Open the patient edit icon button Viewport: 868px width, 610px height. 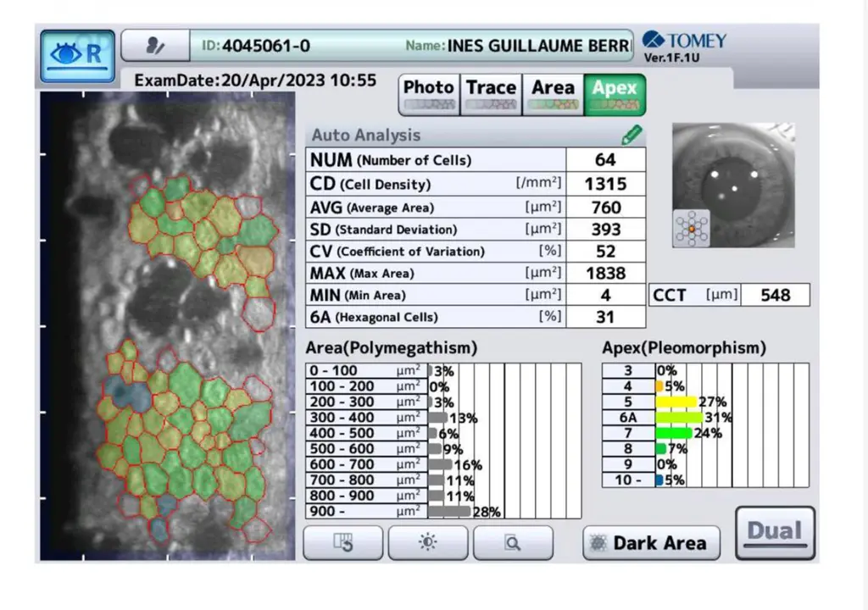155,46
